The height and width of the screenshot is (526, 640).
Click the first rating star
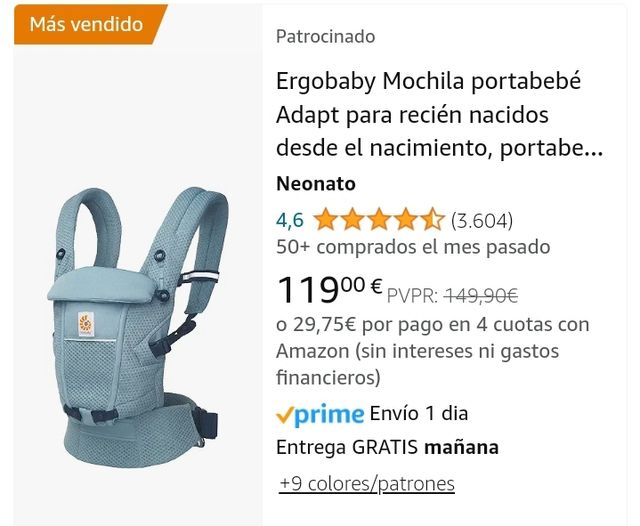[326, 220]
